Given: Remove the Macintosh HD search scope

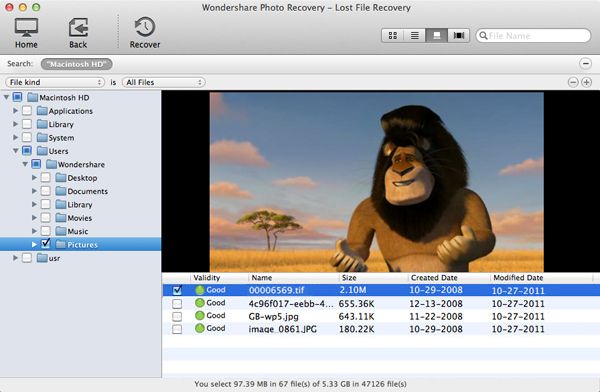Looking at the screenshot, I should coord(585,64).
